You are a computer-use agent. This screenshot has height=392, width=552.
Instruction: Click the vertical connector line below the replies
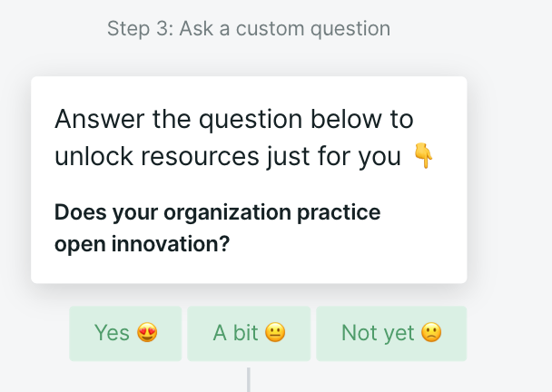tap(249, 379)
